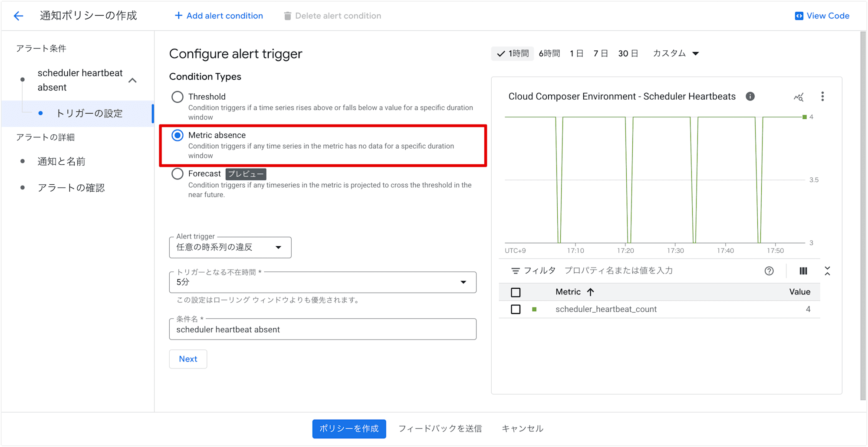The width and height of the screenshot is (868, 447).
Task: Click the アラート条件 sidebar heading
Action: (x=41, y=49)
